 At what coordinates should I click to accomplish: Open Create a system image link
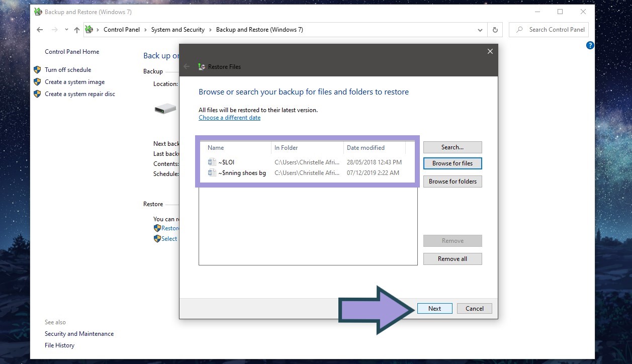(74, 82)
